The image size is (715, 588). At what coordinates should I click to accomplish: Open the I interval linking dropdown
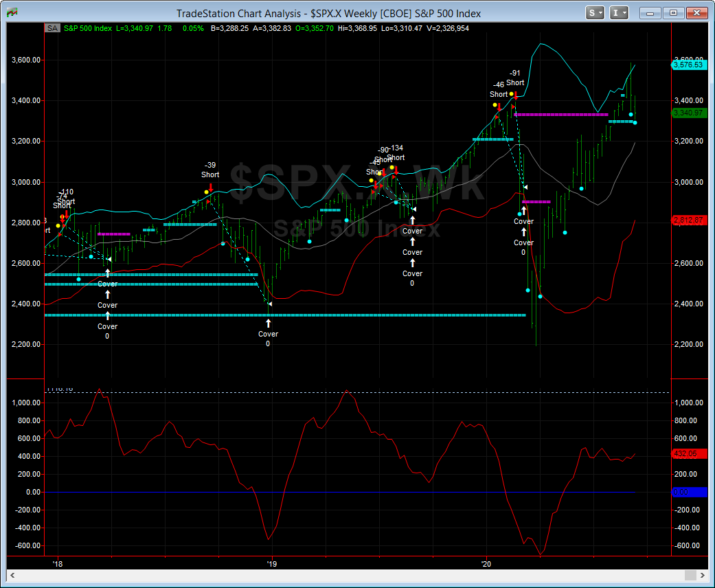coord(619,13)
